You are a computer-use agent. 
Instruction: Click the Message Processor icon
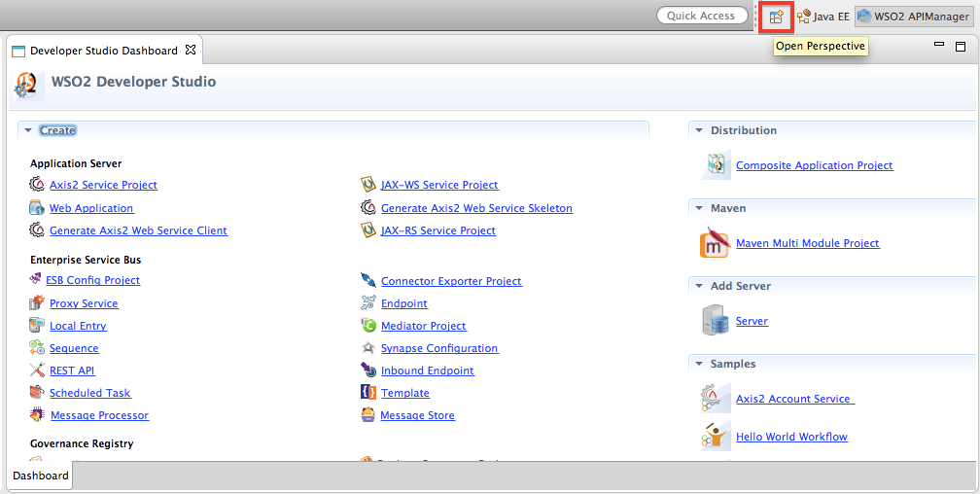click(37, 414)
